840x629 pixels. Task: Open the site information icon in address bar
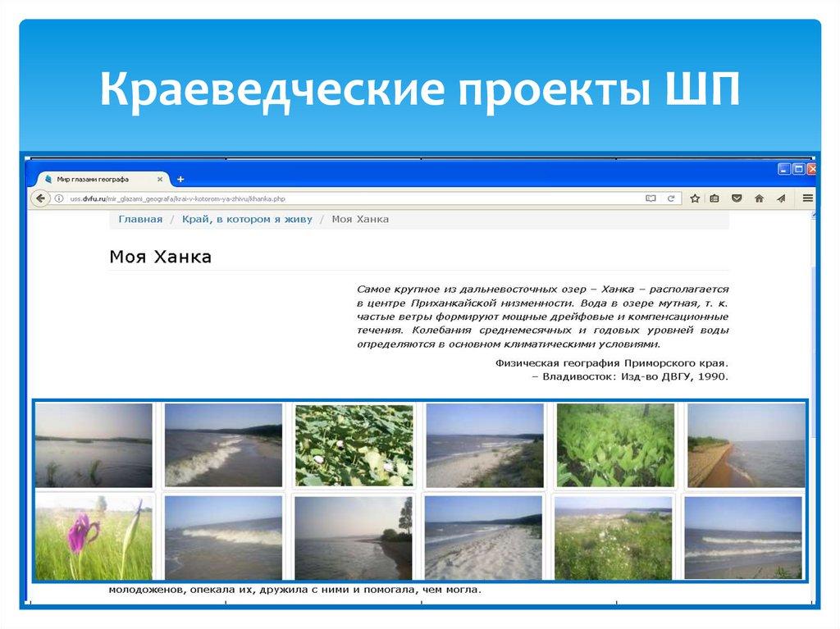point(59,198)
